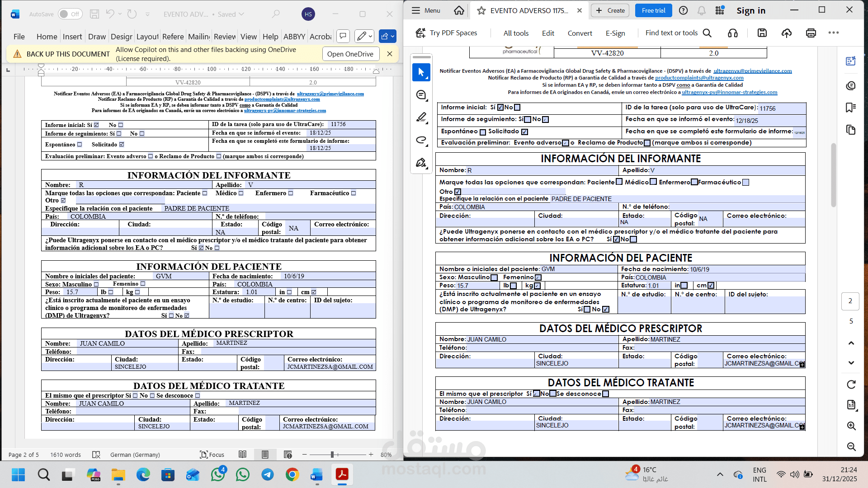Image resolution: width=868 pixels, height=488 pixels.
Task: Click the print icon in Acrobat toolbar
Action: [x=811, y=33]
